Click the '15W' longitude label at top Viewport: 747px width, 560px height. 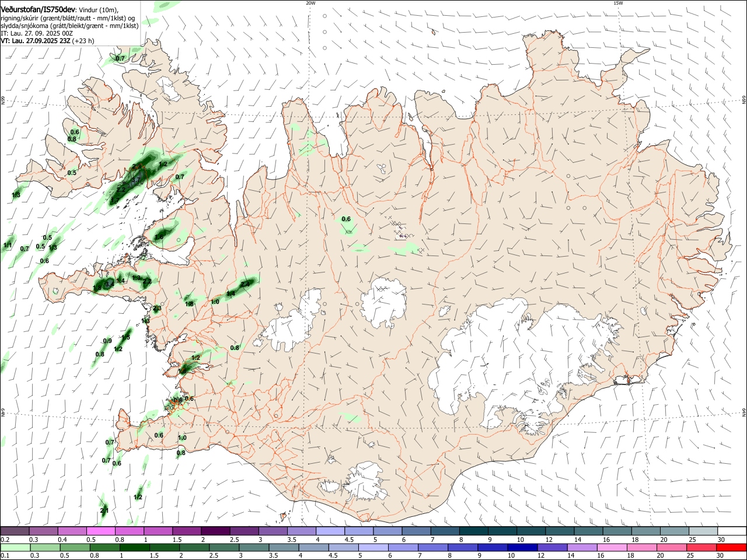[x=618, y=3]
